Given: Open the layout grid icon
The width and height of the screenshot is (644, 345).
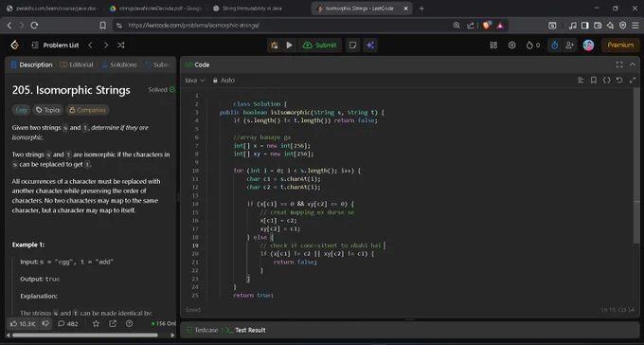Looking at the screenshot, I should pyautogui.click(x=493, y=45).
